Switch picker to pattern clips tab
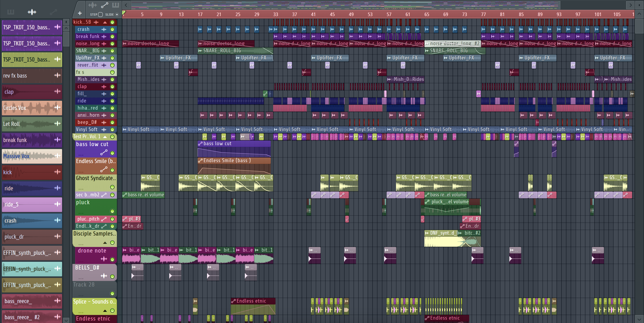The width and height of the screenshot is (644, 323). point(11,12)
